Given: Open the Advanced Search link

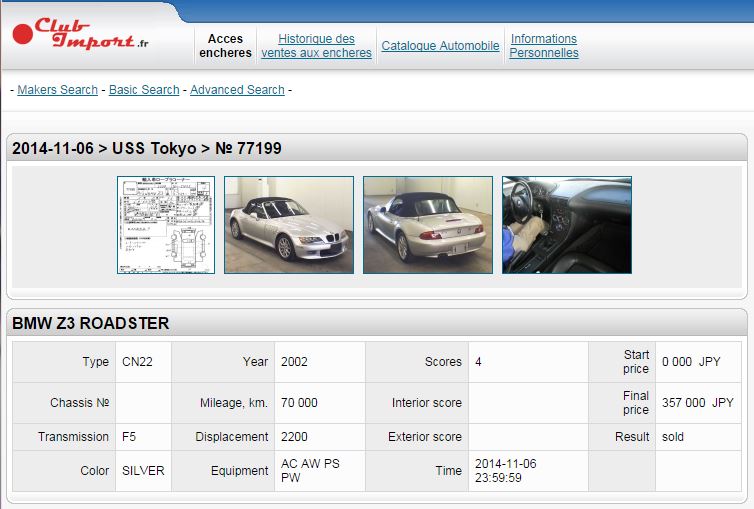Looking at the screenshot, I should click(237, 90).
